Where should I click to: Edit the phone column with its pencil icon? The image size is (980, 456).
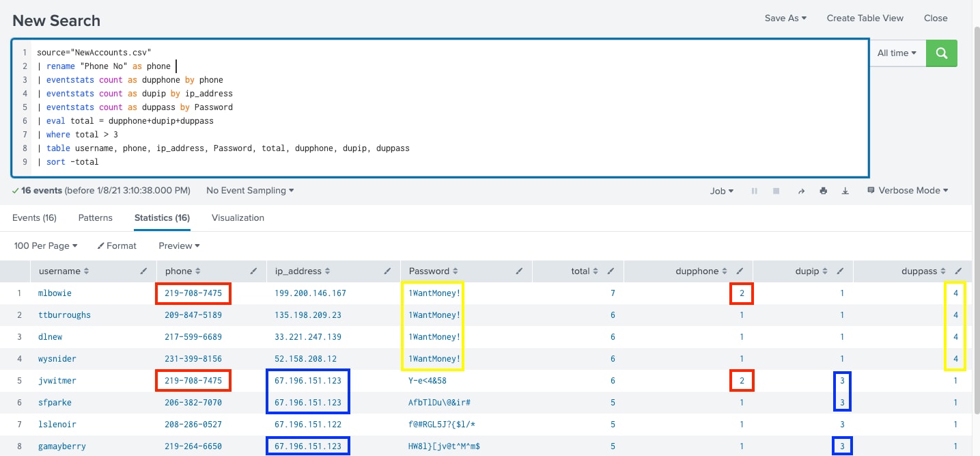click(x=253, y=271)
